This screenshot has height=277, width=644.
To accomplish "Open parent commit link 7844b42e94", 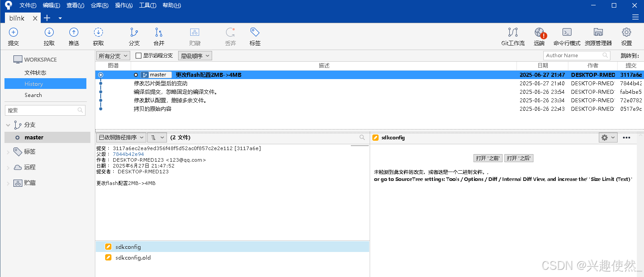I will click(x=128, y=154).
